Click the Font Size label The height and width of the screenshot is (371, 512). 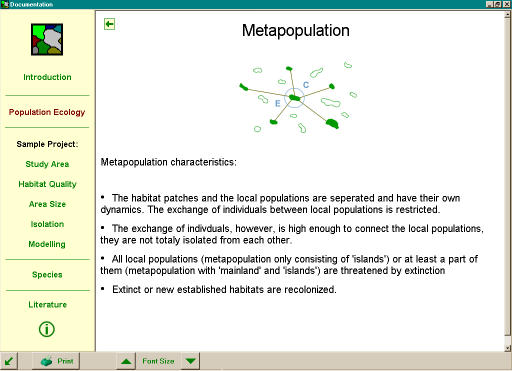158,361
